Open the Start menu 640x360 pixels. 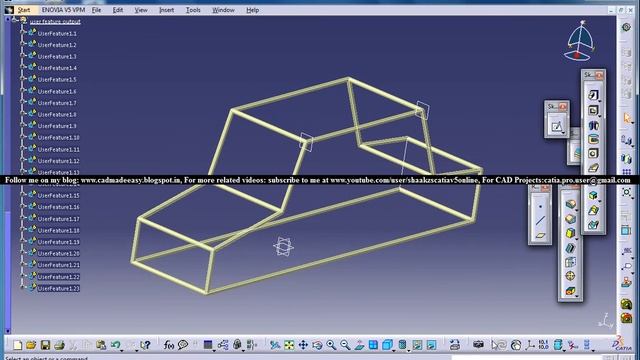24,10
